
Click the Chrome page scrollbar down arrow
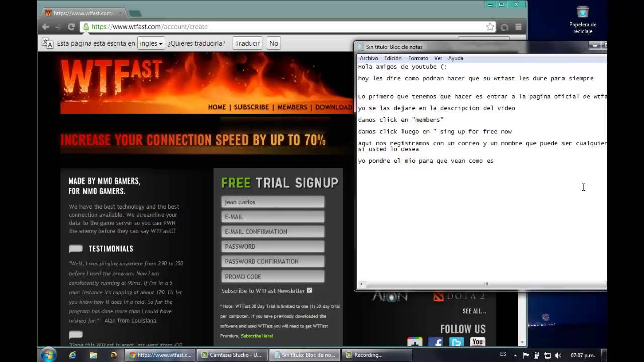coord(522,342)
